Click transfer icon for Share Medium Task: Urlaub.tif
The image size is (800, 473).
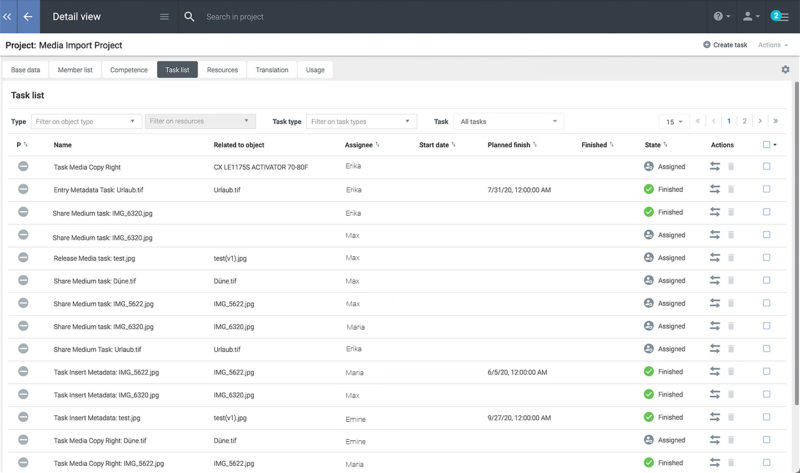click(x=715, y=349)
